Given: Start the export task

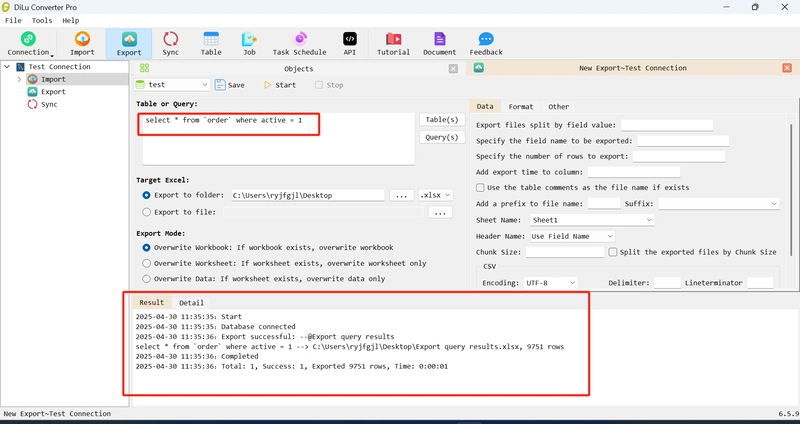Looking at the screenshot, I should pyautogui.click(x=280, y=85).
